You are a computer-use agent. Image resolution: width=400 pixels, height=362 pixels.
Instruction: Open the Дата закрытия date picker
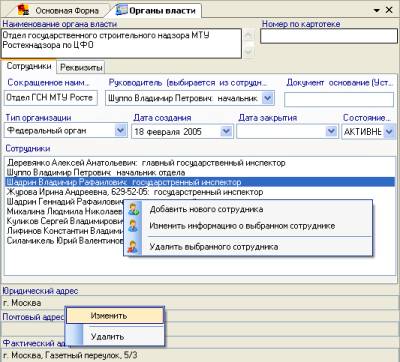331,131
